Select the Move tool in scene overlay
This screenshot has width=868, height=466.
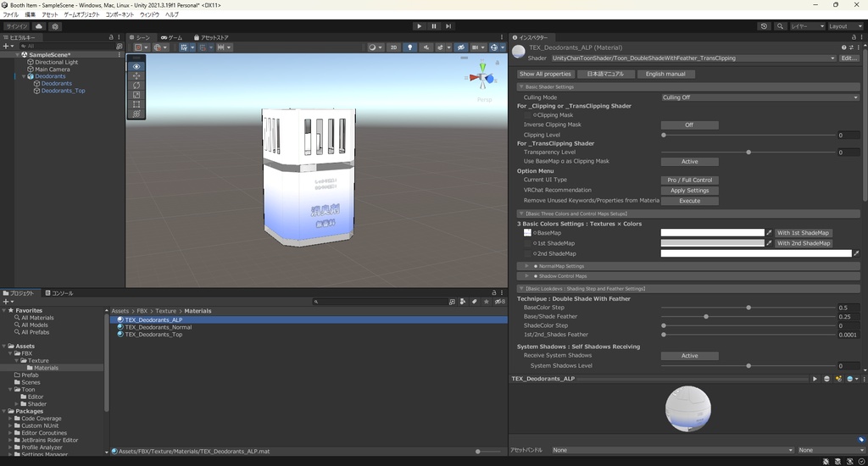tap(136, 76)
